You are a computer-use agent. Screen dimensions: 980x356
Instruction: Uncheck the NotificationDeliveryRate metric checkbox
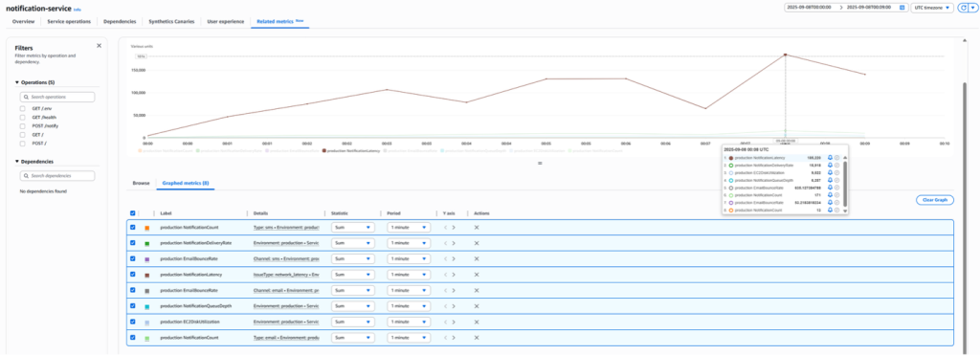tap(132, 243)
